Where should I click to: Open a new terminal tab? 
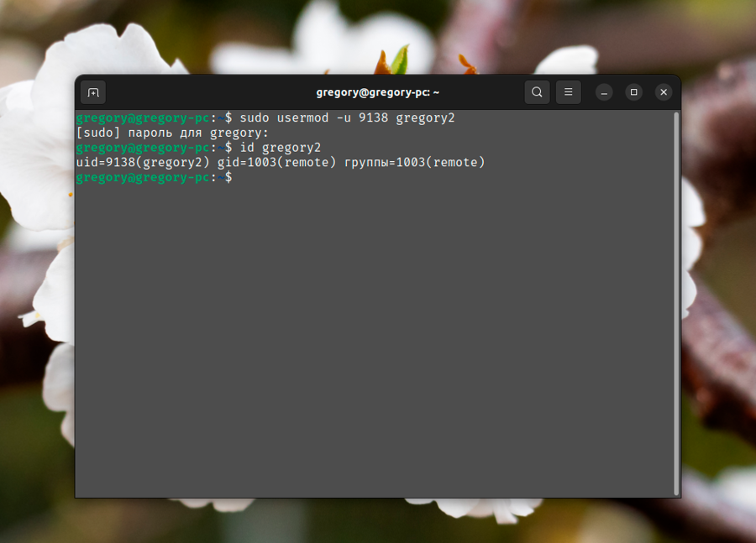pos(93,92)
